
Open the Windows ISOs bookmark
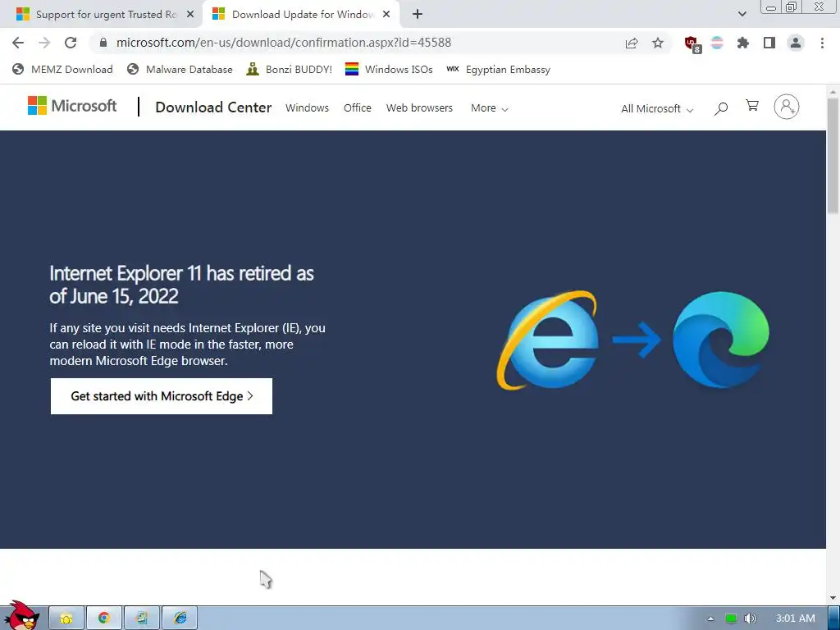(x=389, y=70)
